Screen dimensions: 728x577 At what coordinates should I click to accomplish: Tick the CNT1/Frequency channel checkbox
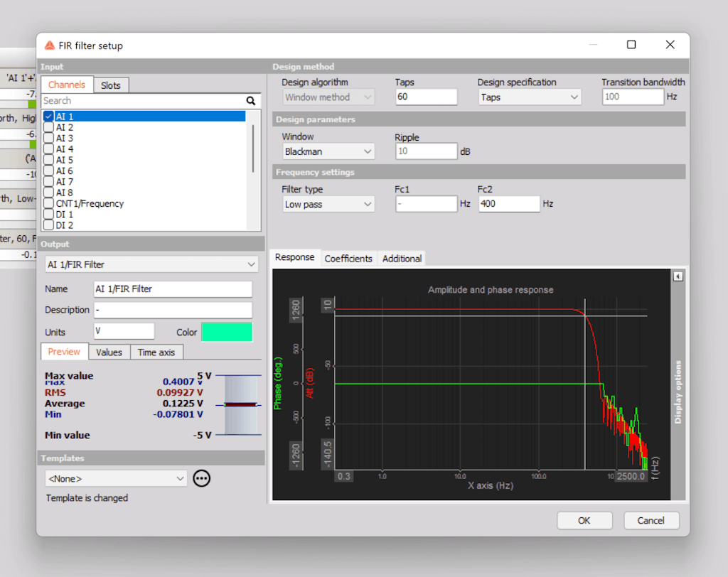48,204
